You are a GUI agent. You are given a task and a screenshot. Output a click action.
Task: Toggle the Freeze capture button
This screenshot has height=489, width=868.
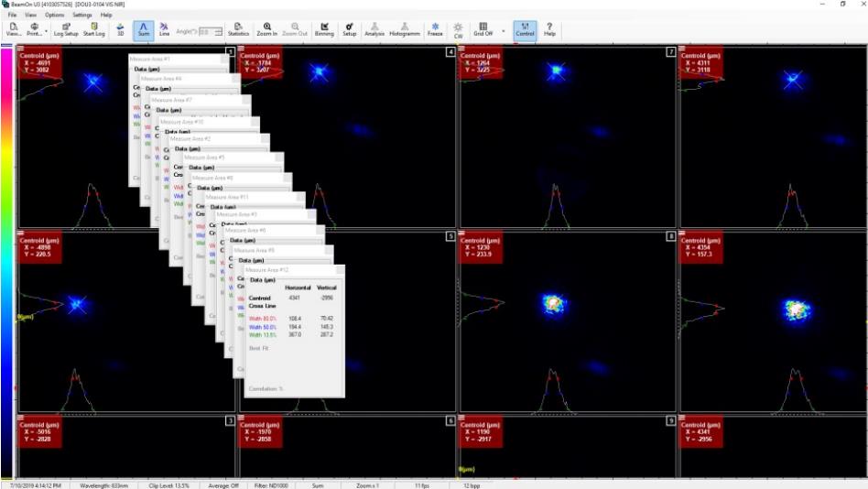435,29
